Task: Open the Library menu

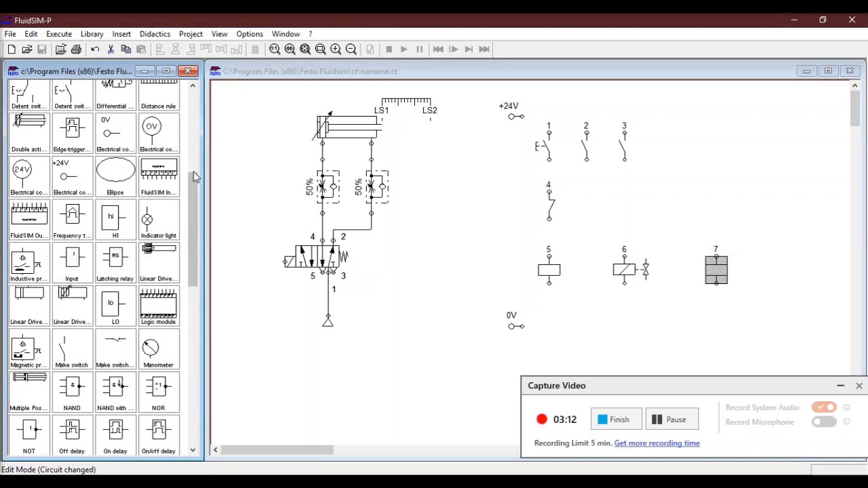Action: point(92,34)
